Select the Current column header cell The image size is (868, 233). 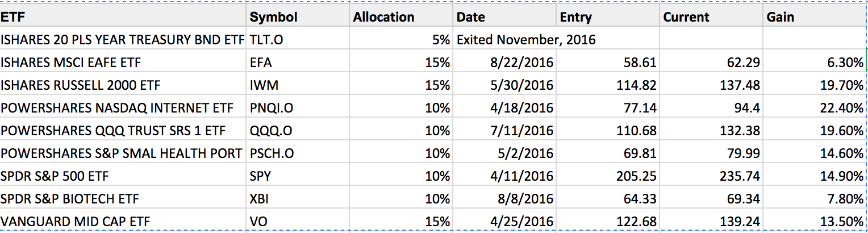(711, 16)
